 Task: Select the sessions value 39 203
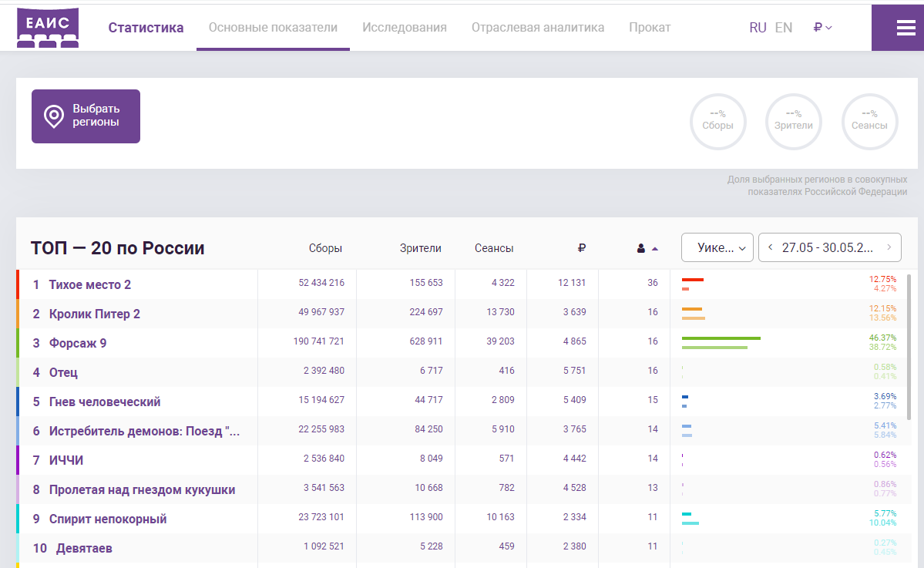(500, 341)
